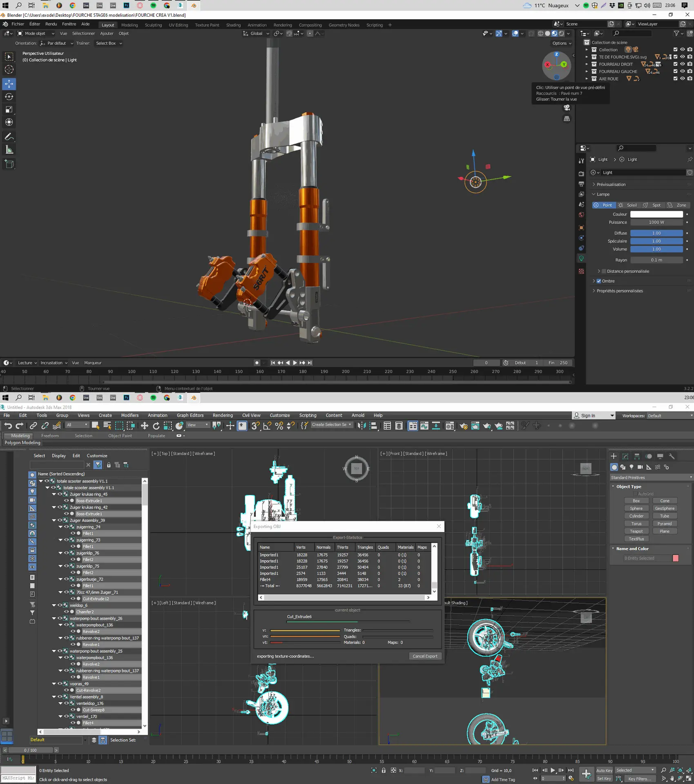
Task: Open Render Setup in 3ds Max toolbar
Action: coord(463,426)
